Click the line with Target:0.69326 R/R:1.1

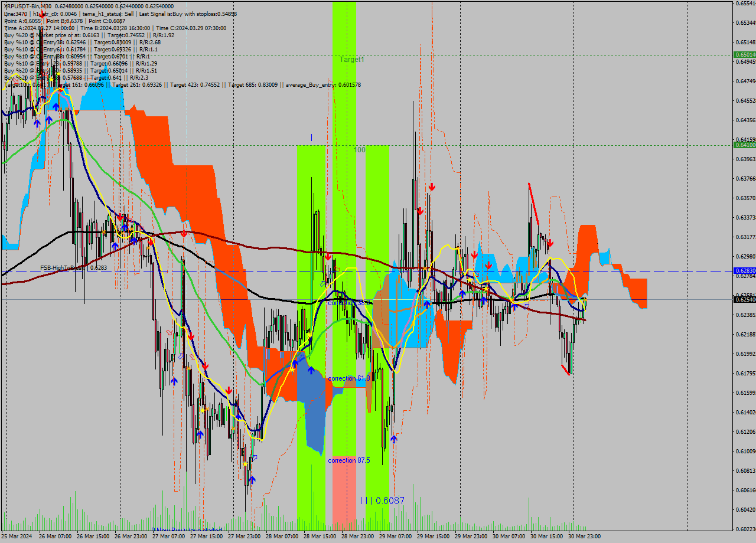coord(80,49)
